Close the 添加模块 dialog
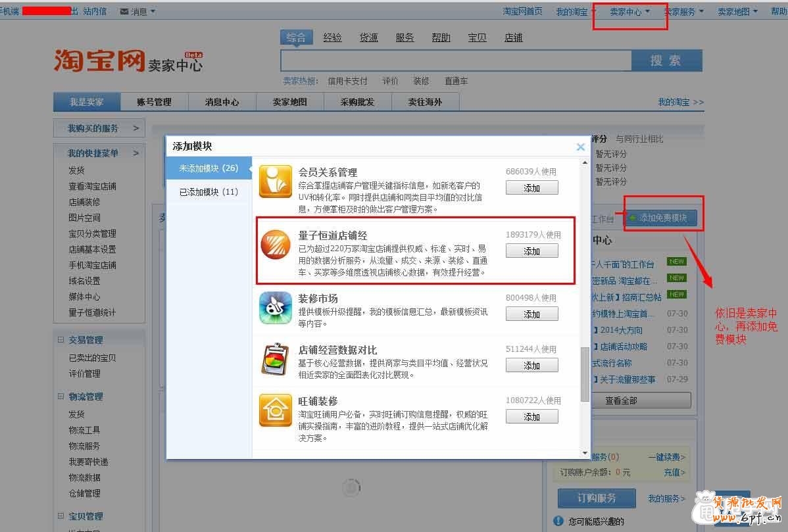The height and width of the screenshot is (532, 788). coord(580,147)
